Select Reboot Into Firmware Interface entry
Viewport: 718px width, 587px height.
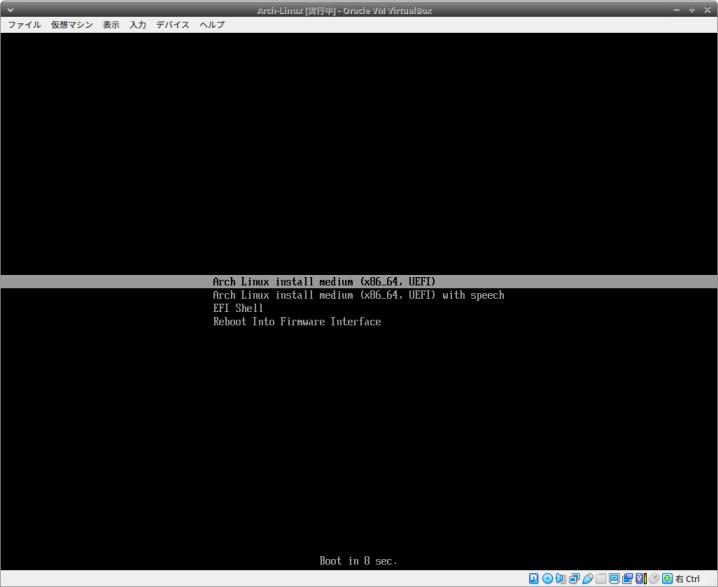pyautogui.click(x=297, y=321)
